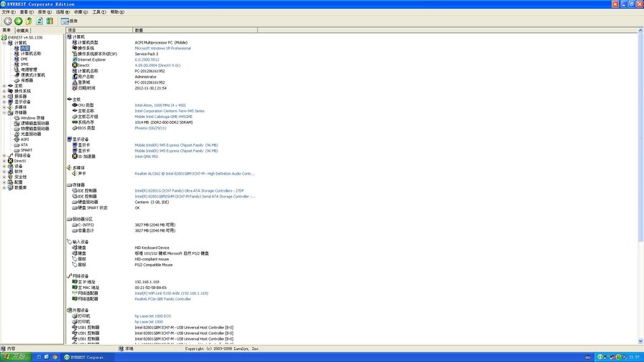Expand the 主板 motherboard tree node
This screenshot has width=644, height=362.
tap(4, 86)
